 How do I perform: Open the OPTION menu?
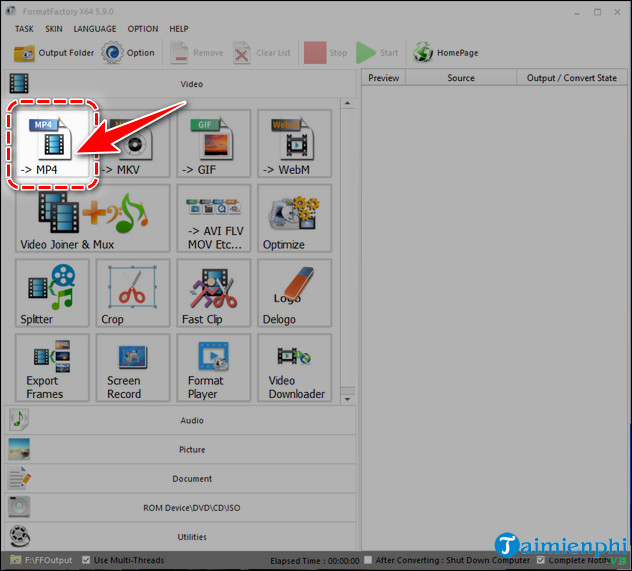pyautogui.click(x=143, y=29)
